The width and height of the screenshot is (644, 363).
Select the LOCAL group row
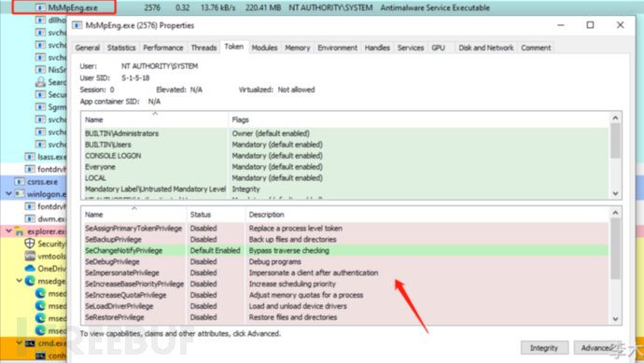point(345,178)
